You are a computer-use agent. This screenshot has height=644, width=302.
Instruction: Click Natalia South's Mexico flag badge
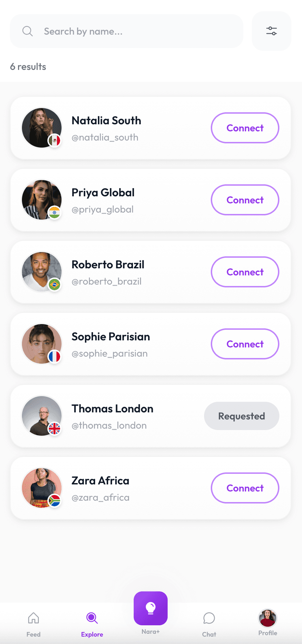[54, 141]
